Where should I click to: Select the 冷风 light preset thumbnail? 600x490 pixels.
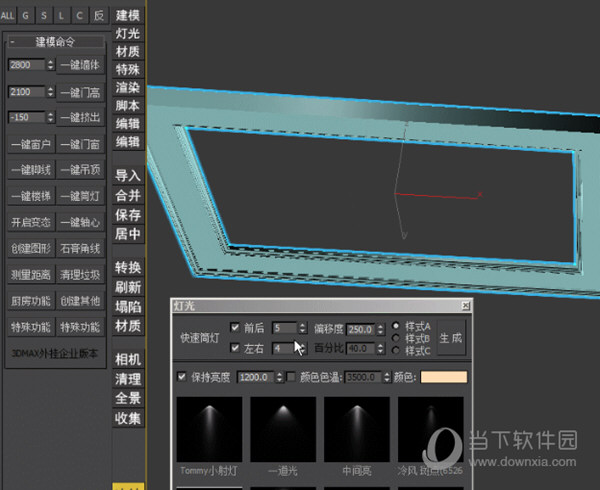(430, 429)
